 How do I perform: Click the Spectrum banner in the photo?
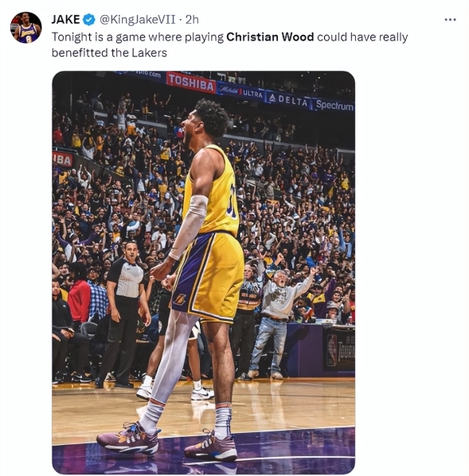[334, 105]
